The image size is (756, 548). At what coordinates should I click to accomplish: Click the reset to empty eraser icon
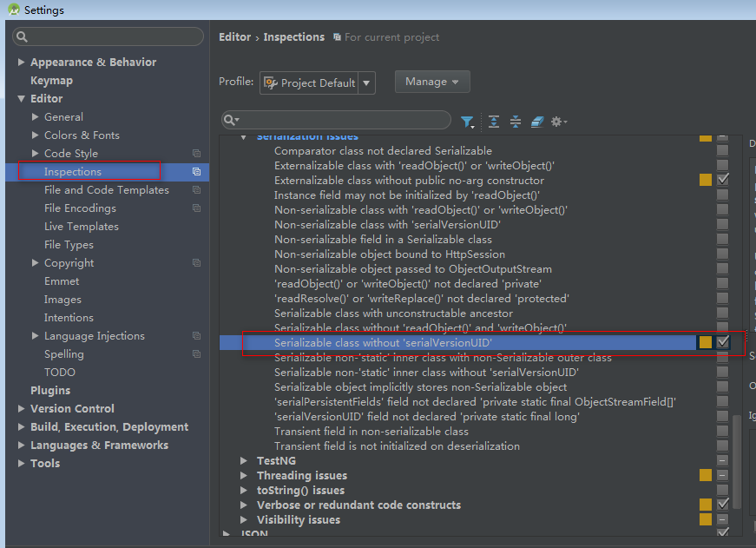click(537, 122)
